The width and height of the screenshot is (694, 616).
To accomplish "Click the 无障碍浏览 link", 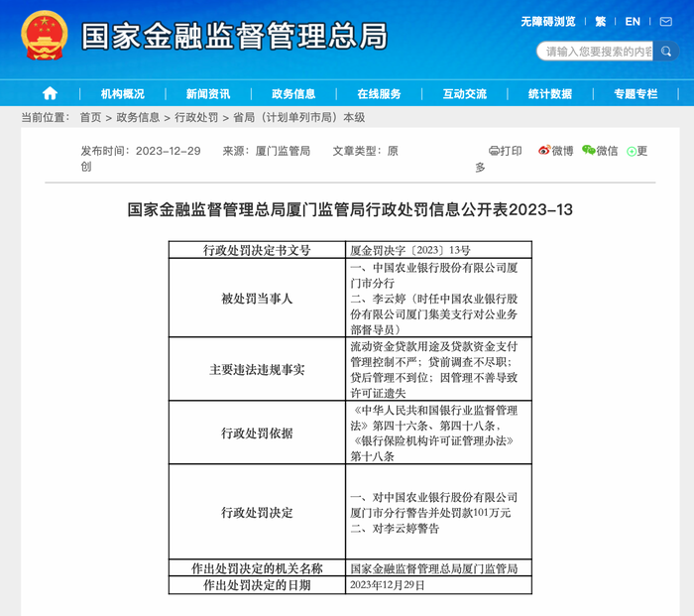I will point(548,22).
